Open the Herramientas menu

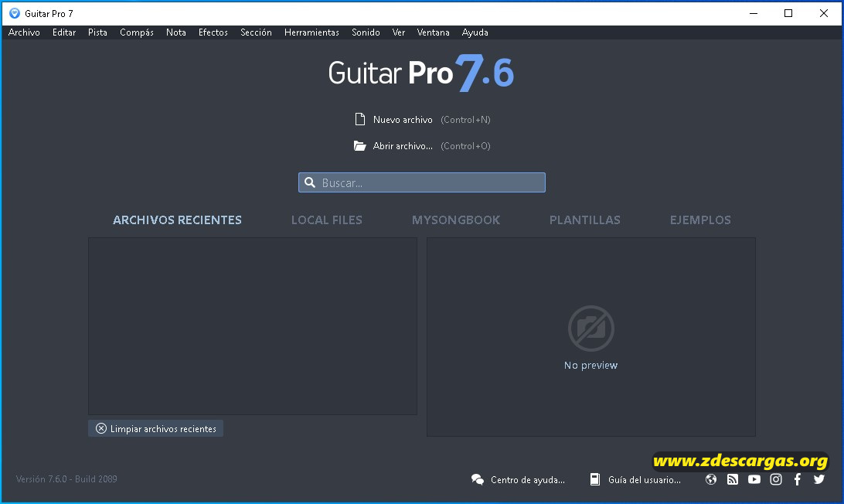click(x=311, y=32)
